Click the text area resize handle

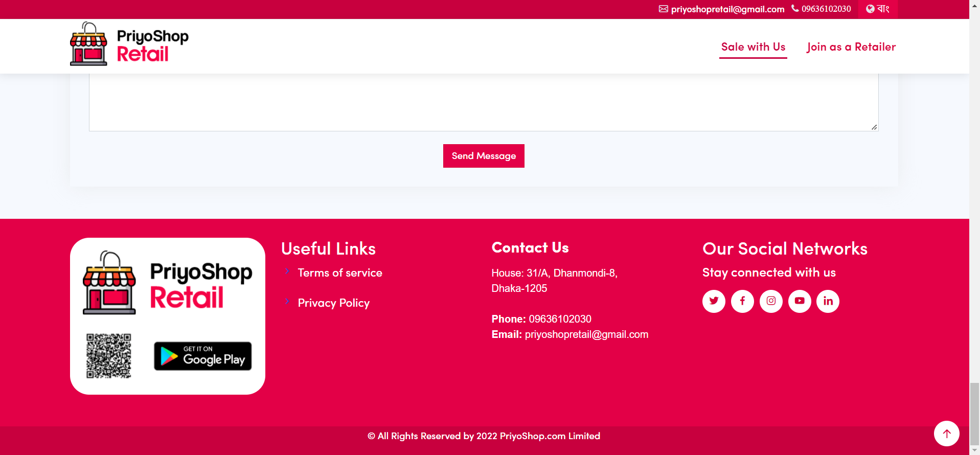click(x=874, y=127)
